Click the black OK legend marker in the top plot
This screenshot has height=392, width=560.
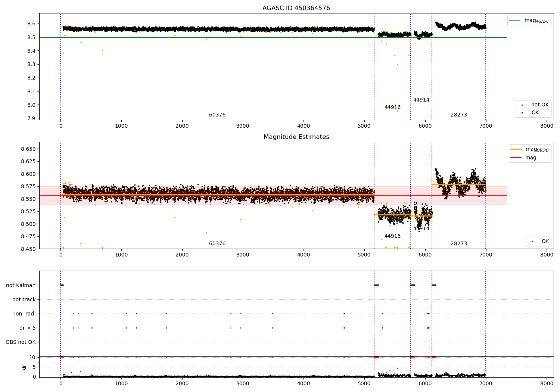pos(522,113)
